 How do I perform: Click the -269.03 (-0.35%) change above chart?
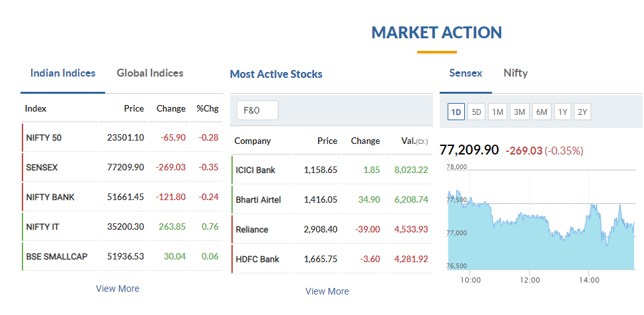(545, 151)
